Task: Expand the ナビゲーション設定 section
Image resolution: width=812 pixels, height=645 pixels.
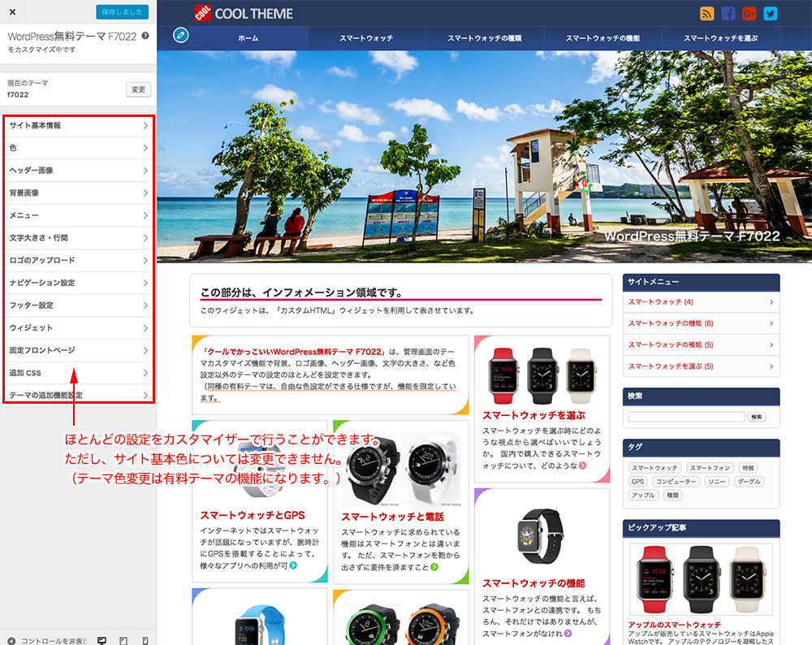Action: point(79,283)
